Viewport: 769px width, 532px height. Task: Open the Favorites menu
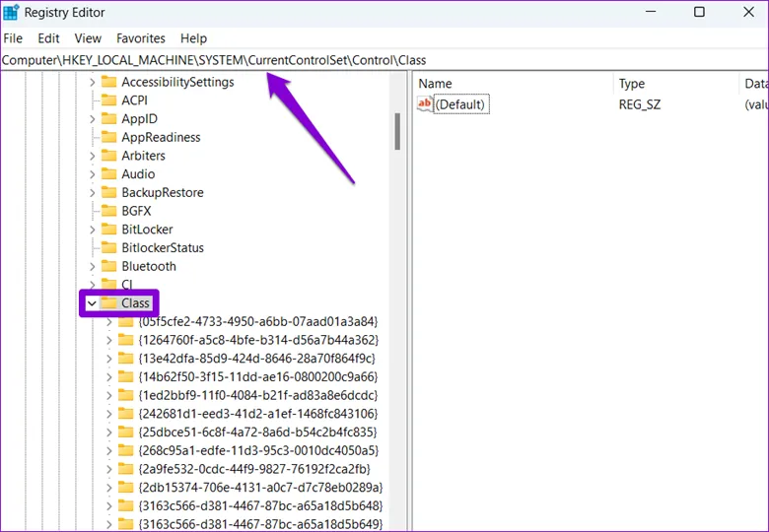tap(141, 38)
